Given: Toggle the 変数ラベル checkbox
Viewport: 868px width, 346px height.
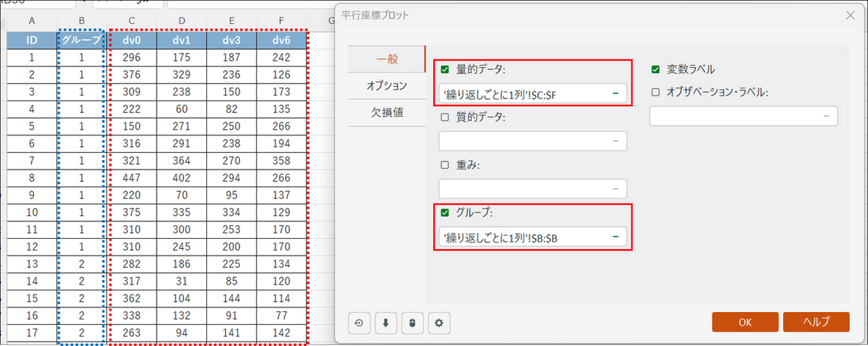Looking at the screenshot, I should click(655, 69).
